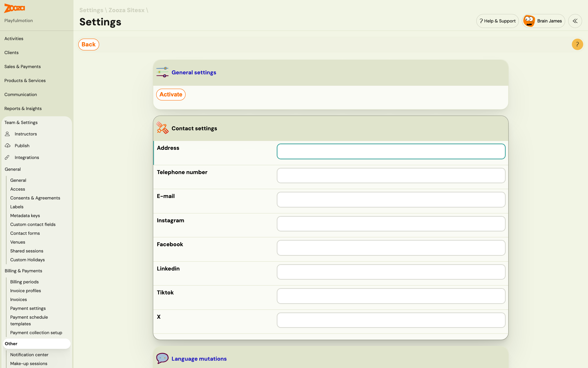This screenshot has height=368, width=588.
Task: Click the Activate button
Action: (x=171, y=94)
